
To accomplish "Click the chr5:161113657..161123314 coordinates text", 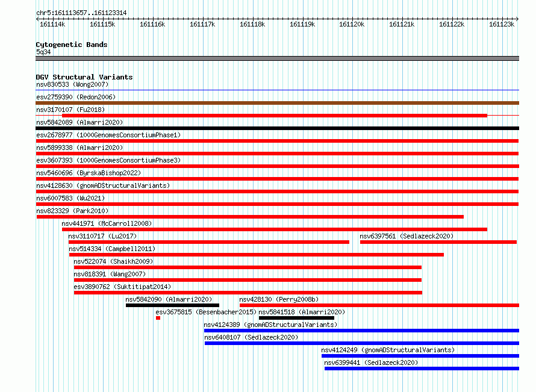I will [81, 13].
